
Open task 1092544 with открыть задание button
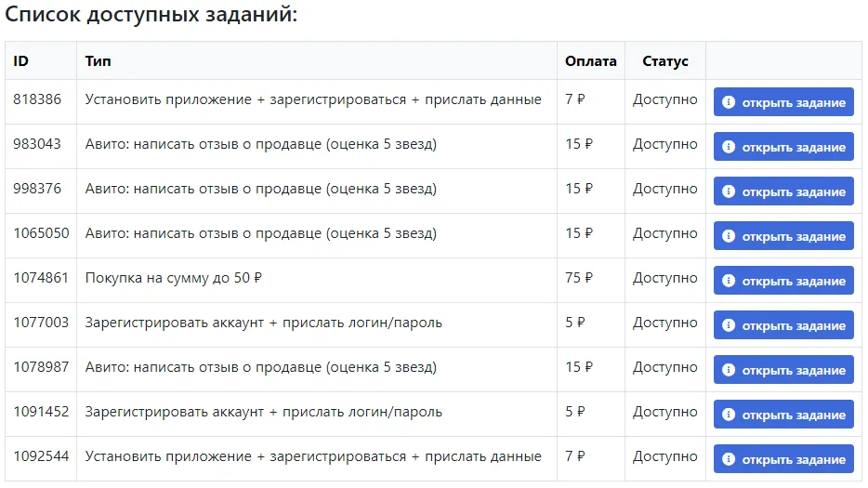coord(783,459)
